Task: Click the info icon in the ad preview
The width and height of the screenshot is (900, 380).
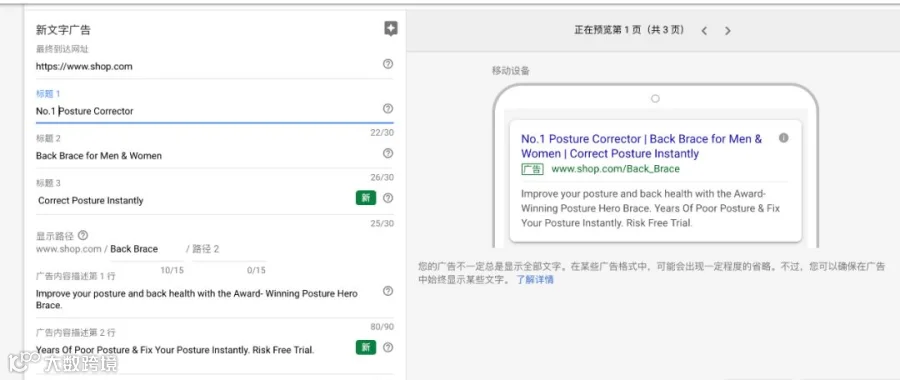Action: [x=784, y=138]
